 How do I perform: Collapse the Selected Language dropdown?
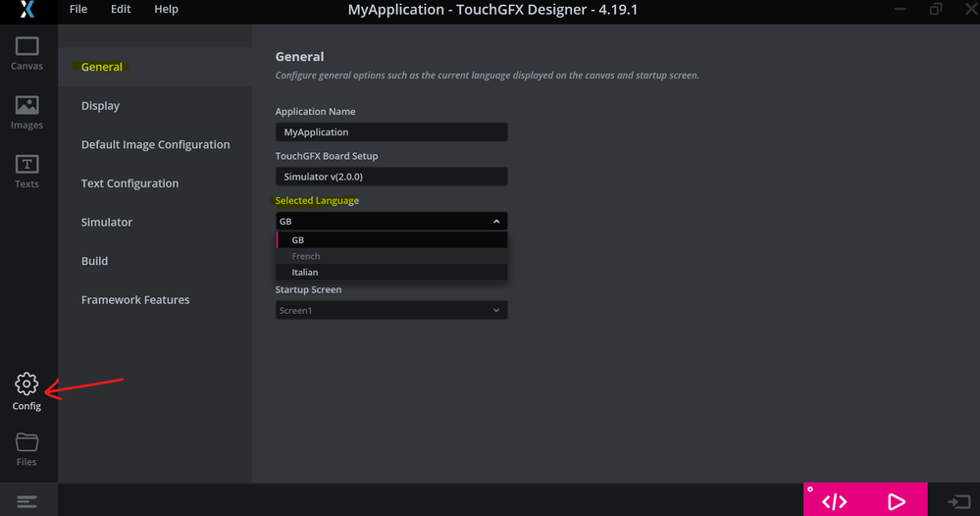[391, 221]
